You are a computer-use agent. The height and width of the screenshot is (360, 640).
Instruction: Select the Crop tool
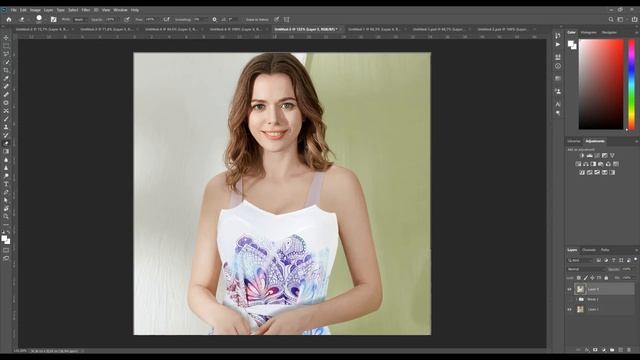(x=6, y=70)
